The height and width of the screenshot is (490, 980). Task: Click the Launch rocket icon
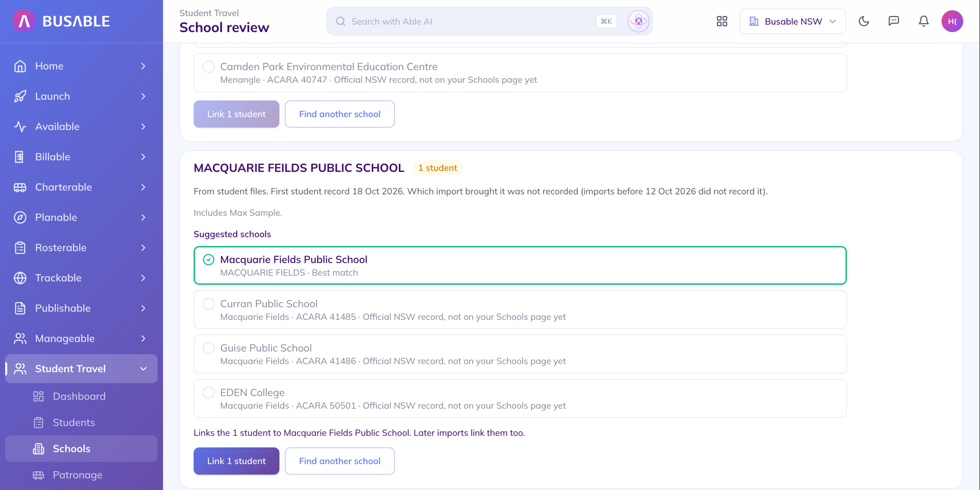[x=20, y=96]
